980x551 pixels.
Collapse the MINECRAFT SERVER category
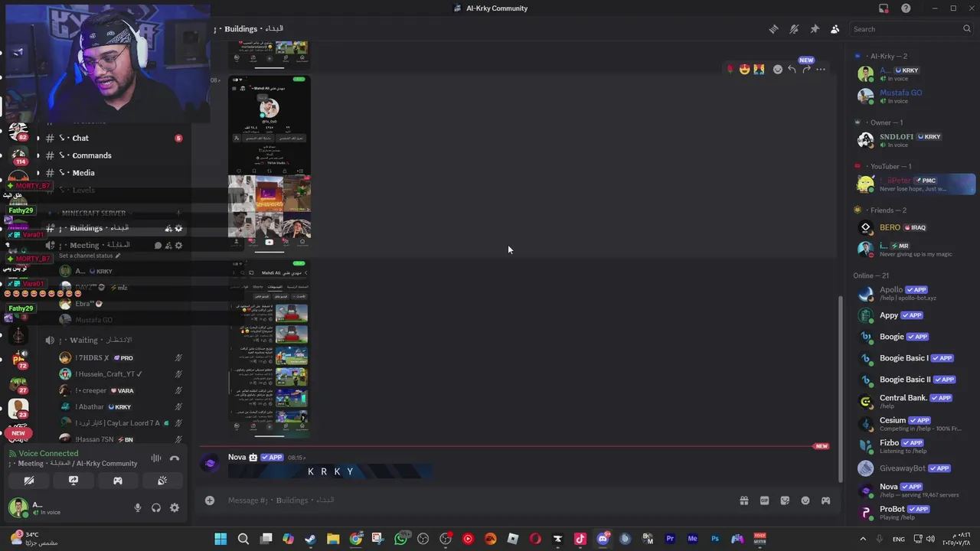pyautogui.click(x=93, y=213)
